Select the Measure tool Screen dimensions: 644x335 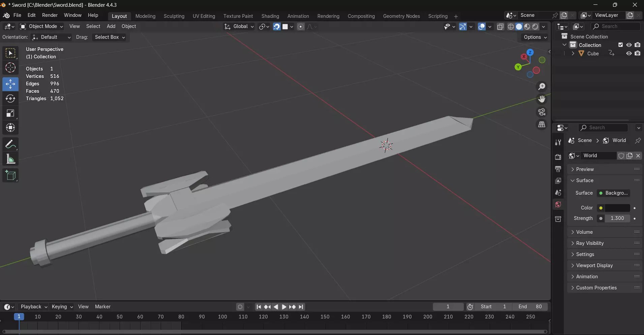[10, 159]
